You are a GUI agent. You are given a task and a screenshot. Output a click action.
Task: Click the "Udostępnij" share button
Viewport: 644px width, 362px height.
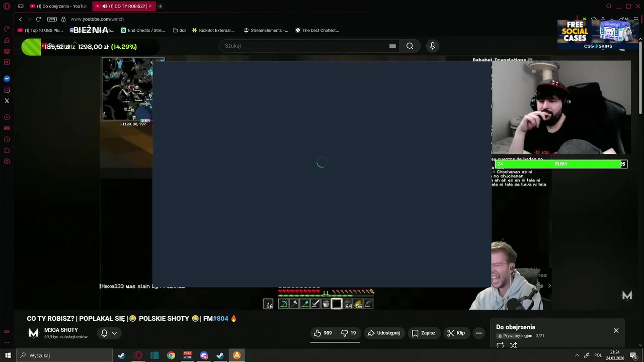click(x=383, y=333)
